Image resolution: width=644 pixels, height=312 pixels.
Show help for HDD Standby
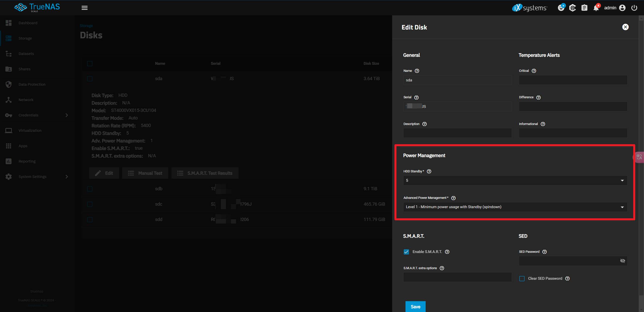(429, 171)
